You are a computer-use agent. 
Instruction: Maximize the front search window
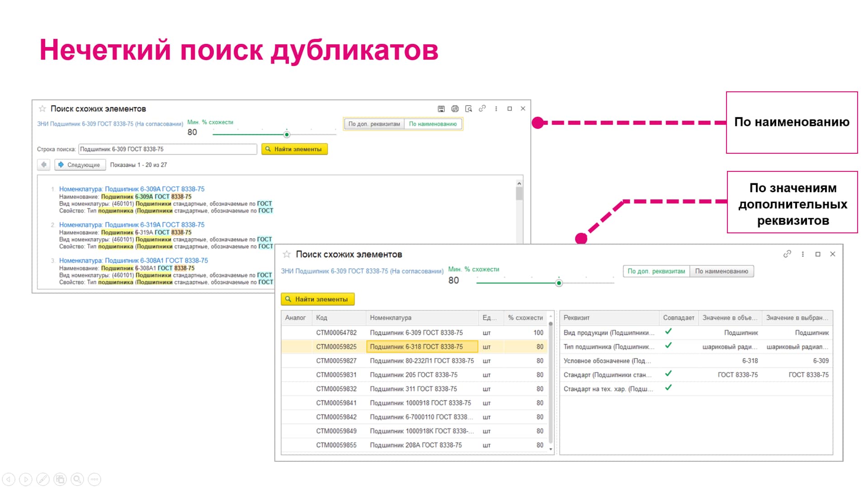(818, 254)
